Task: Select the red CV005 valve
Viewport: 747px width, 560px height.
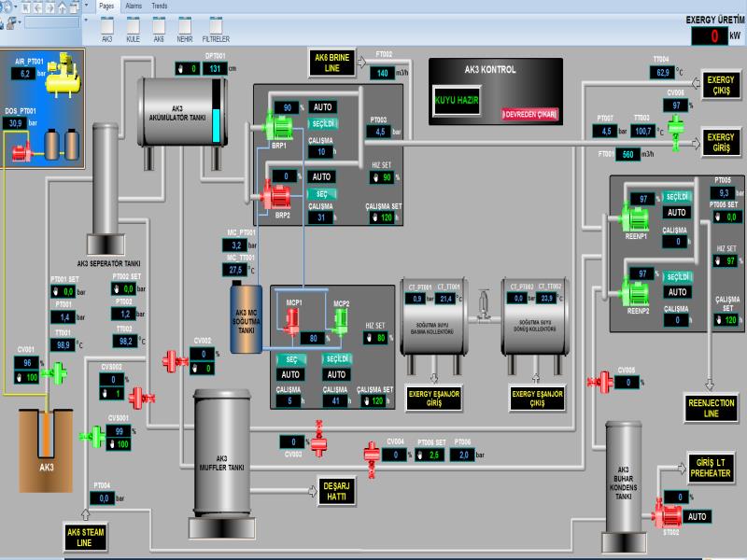Action: (x=600, y=382)
